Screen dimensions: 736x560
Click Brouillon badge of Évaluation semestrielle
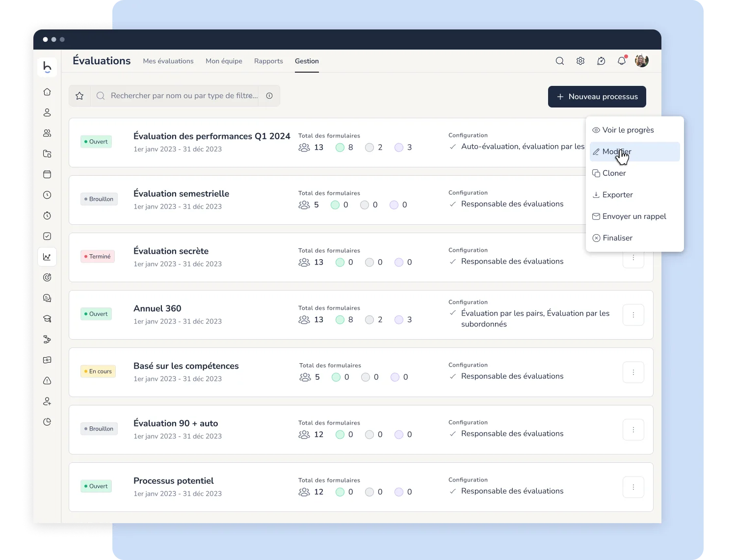pos(99,199)
